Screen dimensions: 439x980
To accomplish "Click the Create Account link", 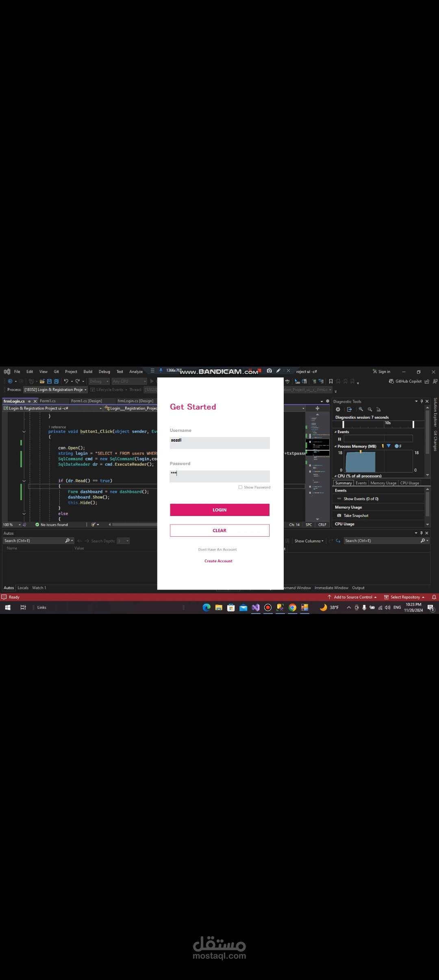I will click(x=218, y=561).
